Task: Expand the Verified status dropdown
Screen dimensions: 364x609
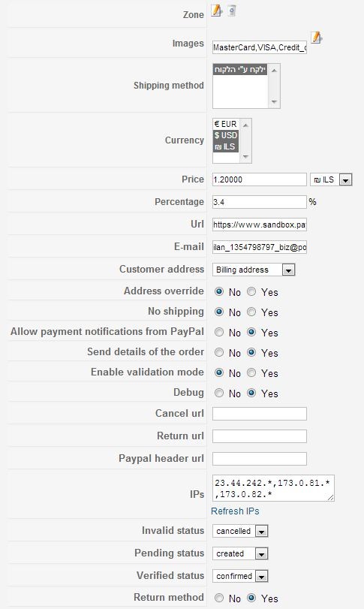Action: (x=240, y=576)
